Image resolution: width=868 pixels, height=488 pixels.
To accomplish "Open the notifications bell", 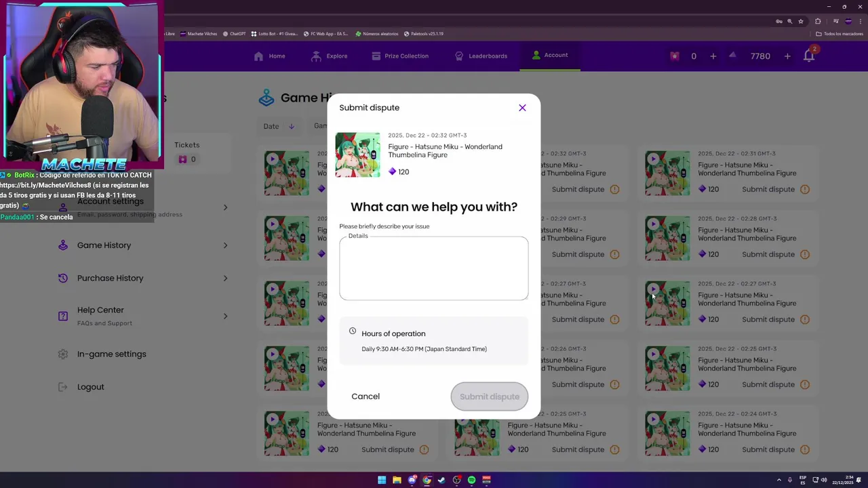I will coord(809,56).
